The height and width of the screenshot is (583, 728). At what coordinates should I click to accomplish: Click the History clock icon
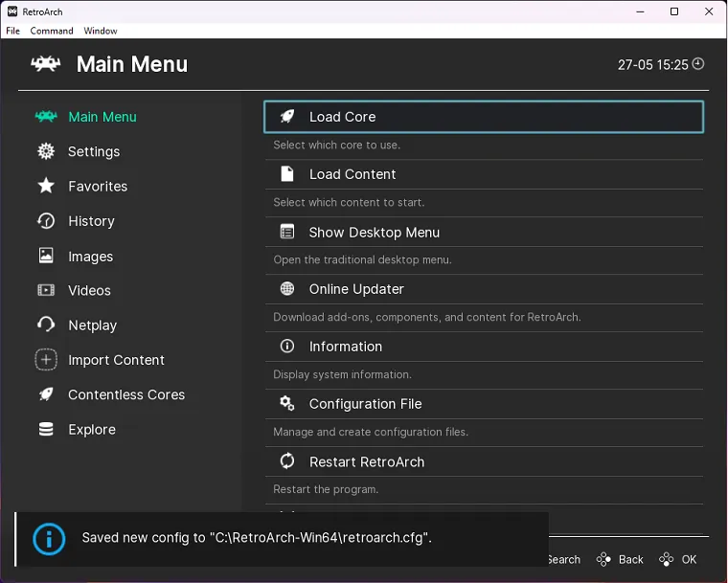46,221
